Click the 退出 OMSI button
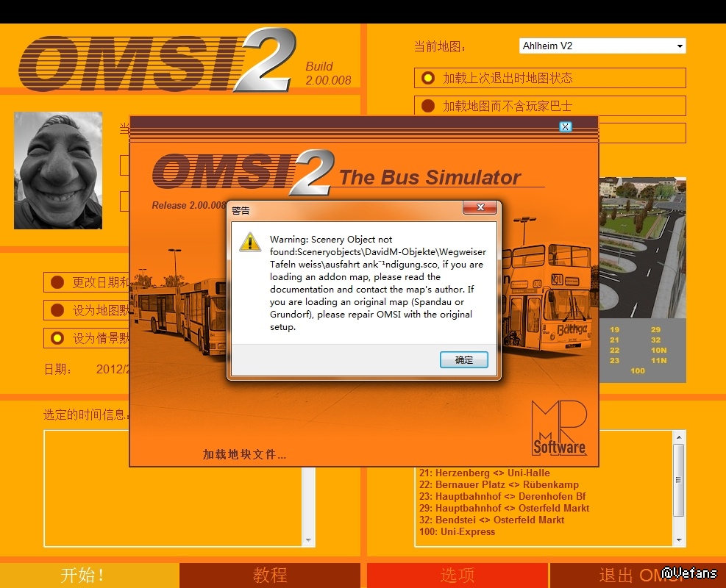The width and height of the screenshot is (726, 588). 638,575
